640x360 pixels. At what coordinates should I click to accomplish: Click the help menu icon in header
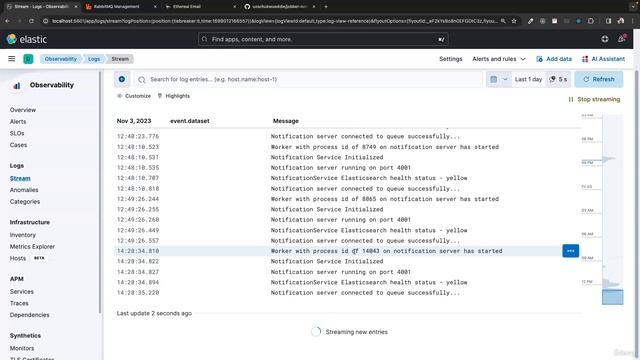coord(605,39)
